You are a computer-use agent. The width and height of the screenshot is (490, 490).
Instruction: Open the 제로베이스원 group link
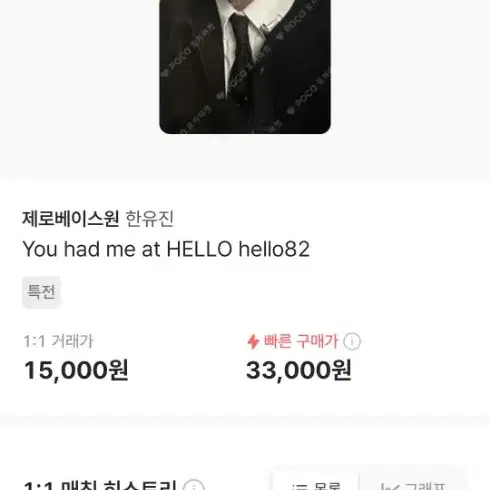click(x=70, y=219)
